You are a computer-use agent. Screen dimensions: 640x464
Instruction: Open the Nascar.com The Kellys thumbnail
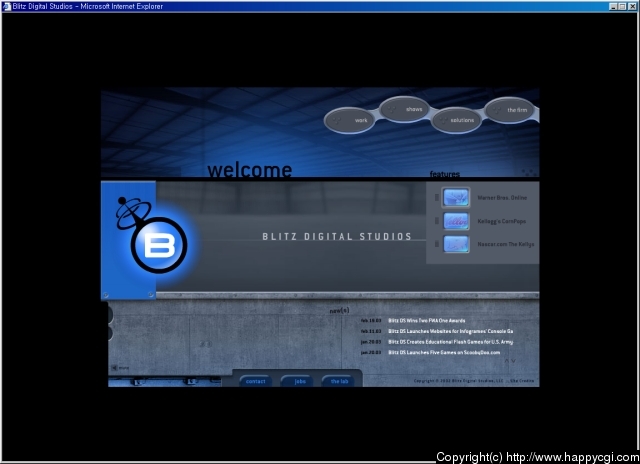tap(456, 244)
